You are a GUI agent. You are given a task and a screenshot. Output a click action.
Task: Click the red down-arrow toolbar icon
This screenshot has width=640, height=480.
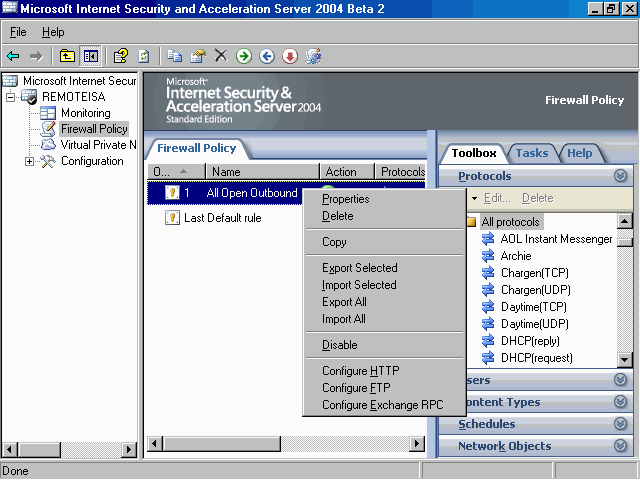(x=290, y=56)
